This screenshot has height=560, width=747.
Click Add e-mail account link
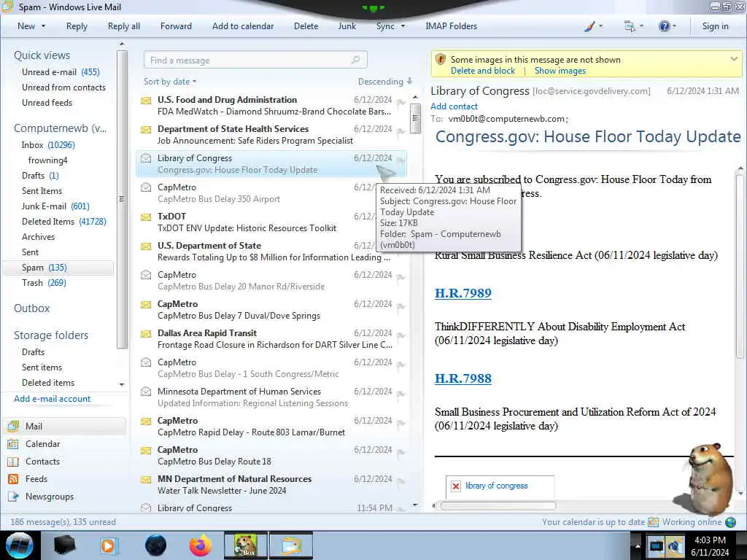pos(52,399)
